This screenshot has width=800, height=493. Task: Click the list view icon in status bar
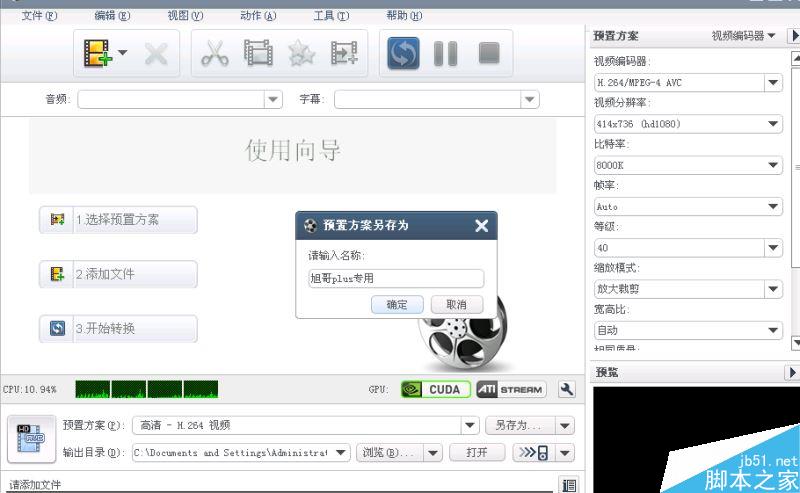tap(568, 485)
